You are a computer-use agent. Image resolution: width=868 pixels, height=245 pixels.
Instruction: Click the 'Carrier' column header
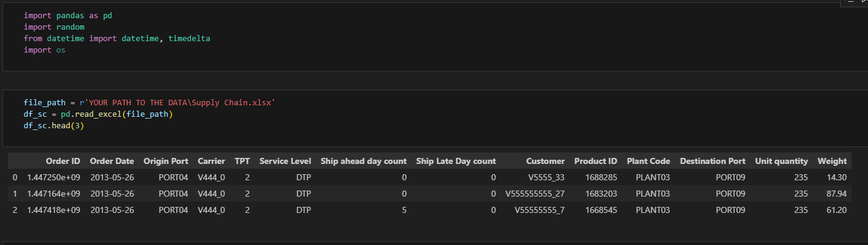click(211, 161)
